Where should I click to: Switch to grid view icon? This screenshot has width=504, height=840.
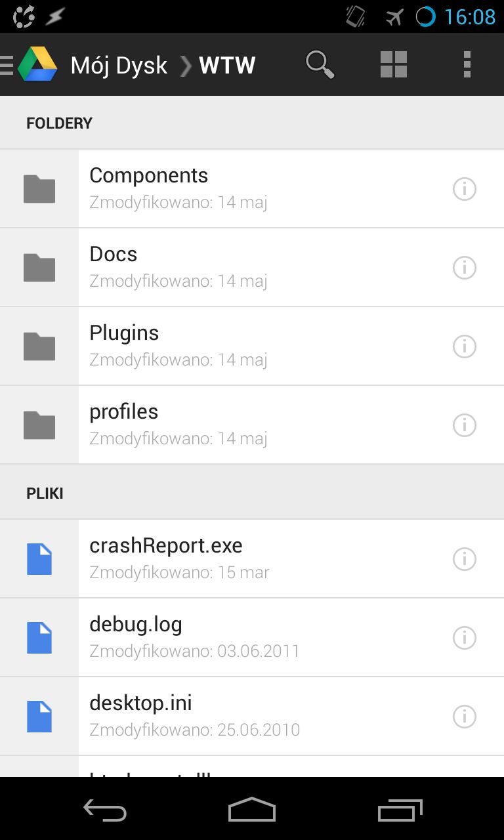pos(394,64)
